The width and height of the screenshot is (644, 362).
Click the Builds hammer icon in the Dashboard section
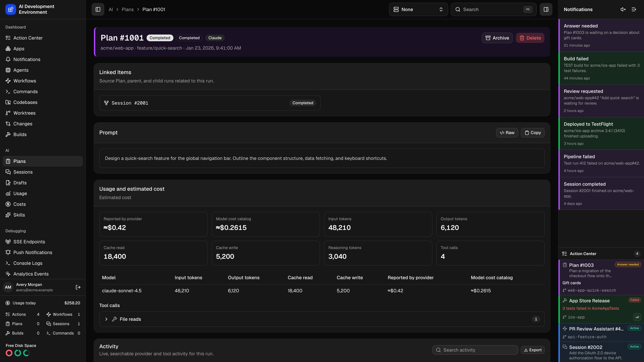(8, 135)
